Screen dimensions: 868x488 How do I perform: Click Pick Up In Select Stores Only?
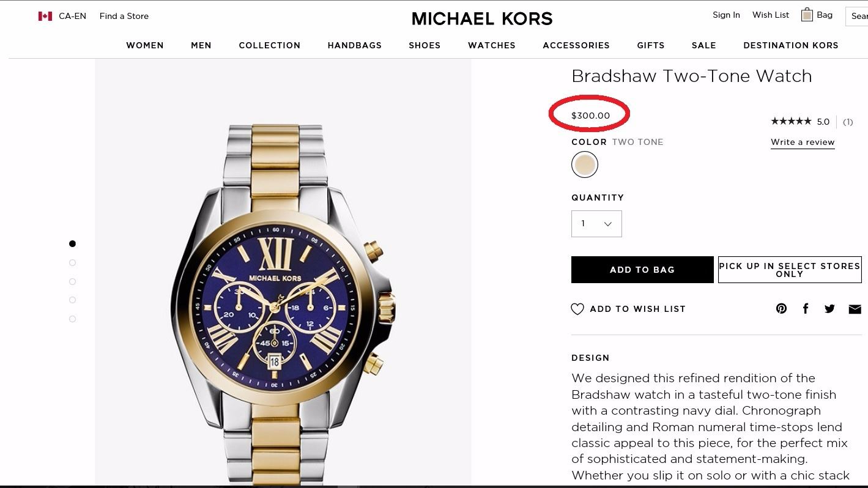789,270
